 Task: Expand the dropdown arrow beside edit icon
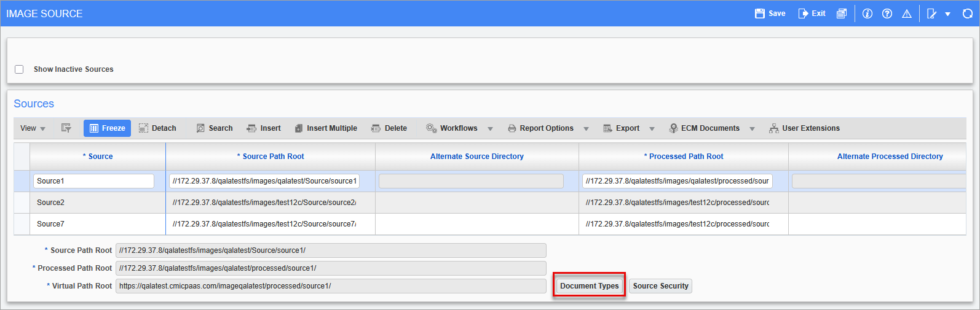[947, 14]
